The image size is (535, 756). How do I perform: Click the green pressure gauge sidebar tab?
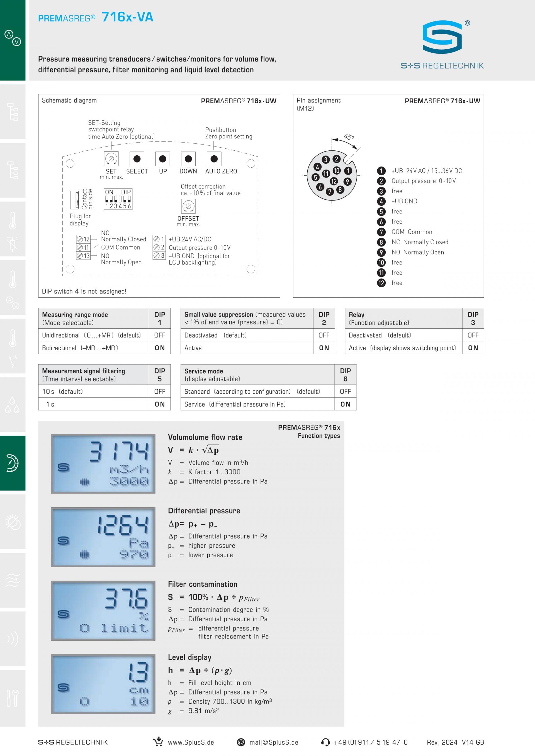(x=13, y=463)
